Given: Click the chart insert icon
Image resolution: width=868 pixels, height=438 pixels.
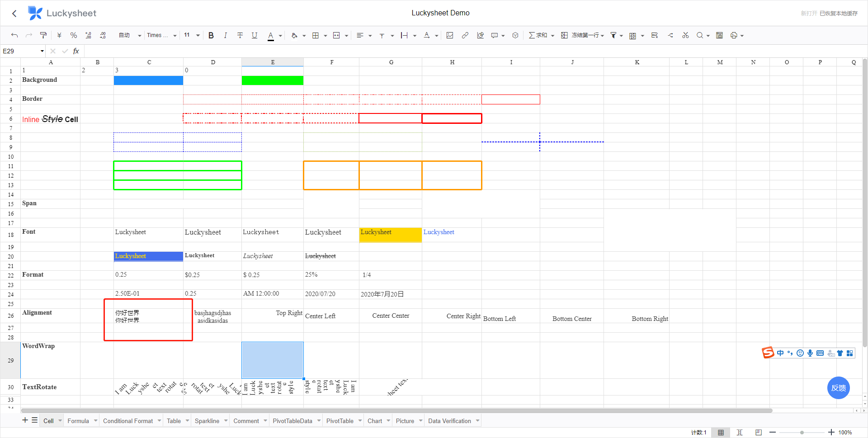Looking at the screenshot, I should coord(481,35).
